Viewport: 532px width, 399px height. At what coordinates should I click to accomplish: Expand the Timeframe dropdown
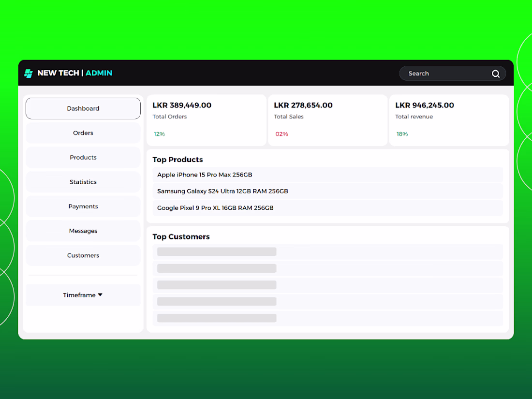(x=83, y=295)
